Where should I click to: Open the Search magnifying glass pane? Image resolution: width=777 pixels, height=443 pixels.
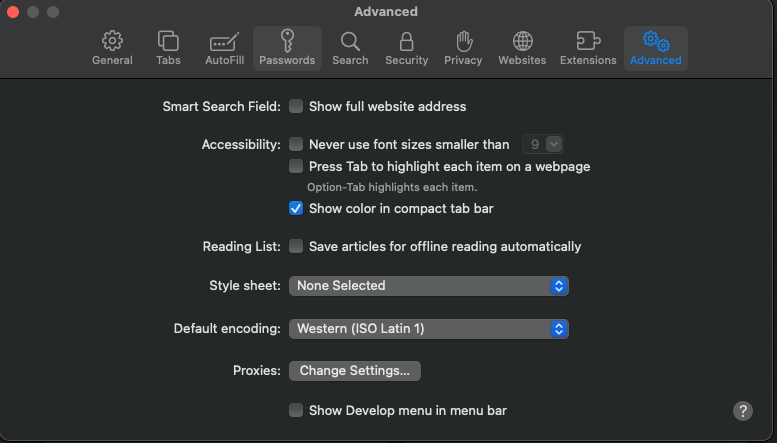pos(350,42)
